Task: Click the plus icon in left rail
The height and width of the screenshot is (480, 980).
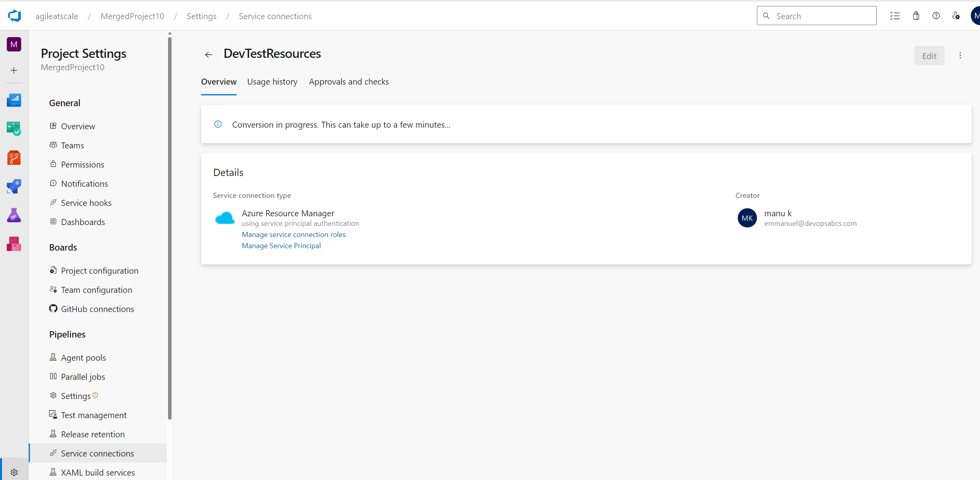Action: click(14, 71)
